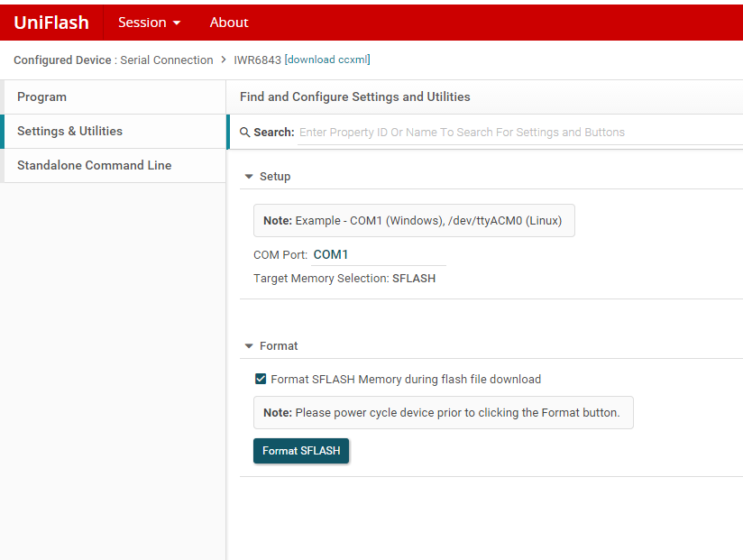Click the Configured Device Serial Connection breadcrumb
This screenshot has height=560, width=743.
click(x=114, y=60)
